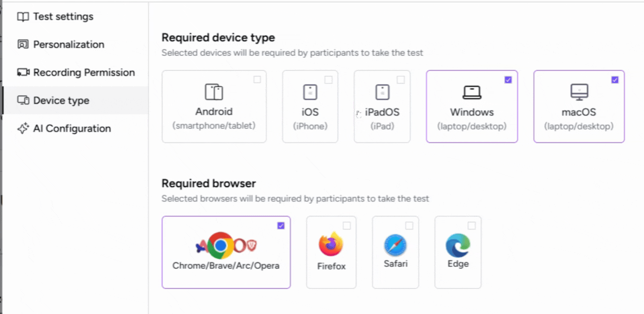Click the iOS iPhone device icon
The height and width of the screenshot is (314, 644).
pos(310,92)
